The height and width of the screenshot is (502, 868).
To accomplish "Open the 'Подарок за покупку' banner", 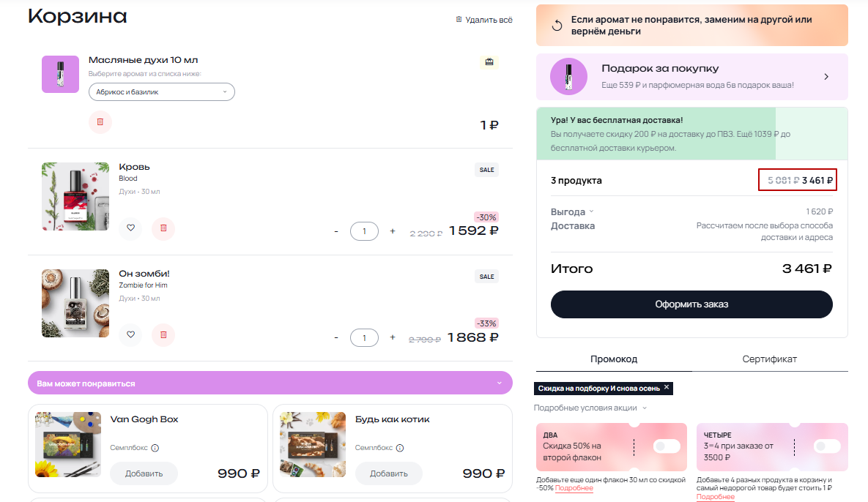I will [691, 76].
